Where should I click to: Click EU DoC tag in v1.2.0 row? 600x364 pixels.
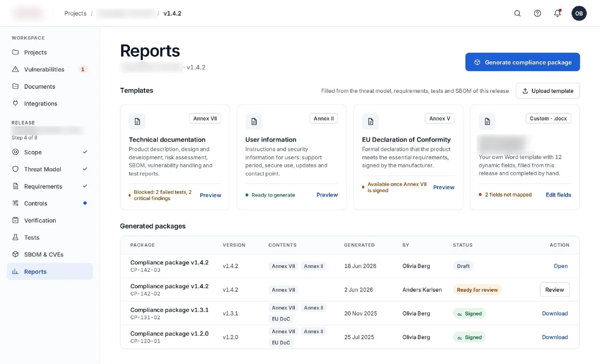281,343
